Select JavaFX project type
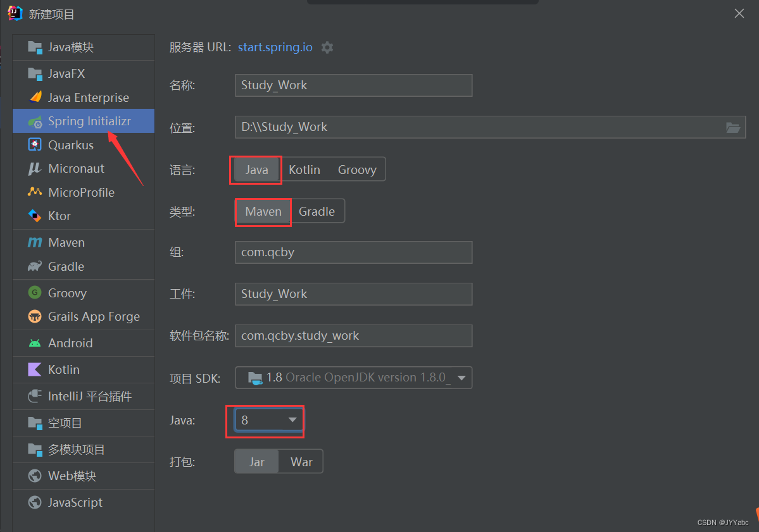 tap(84, 73)
